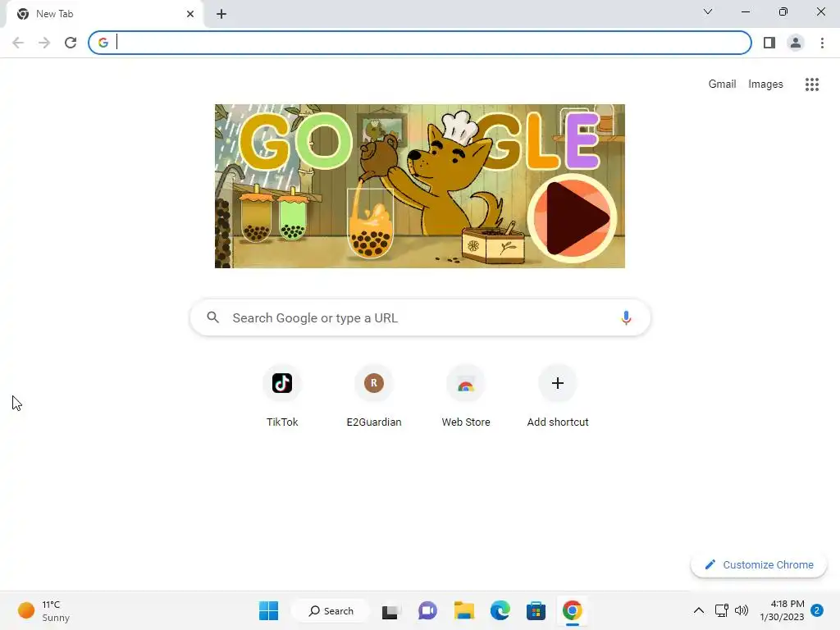The image size is (840, 630).
Task: Open File Explorer from the taskbar
Action: tap(464, 610)
